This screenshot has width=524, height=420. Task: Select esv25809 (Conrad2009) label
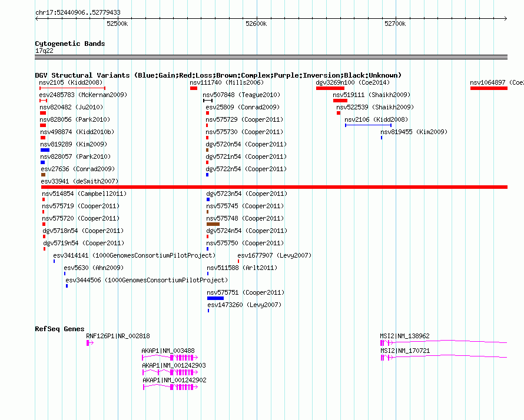click(243, 107)
